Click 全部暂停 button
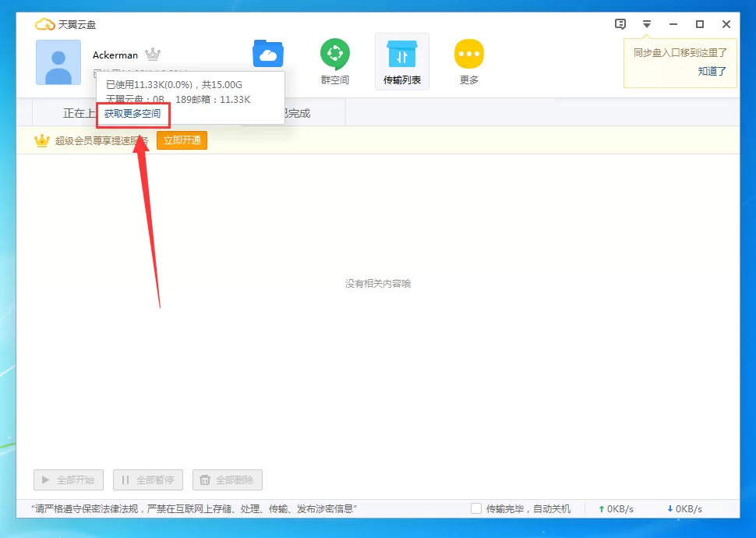756x538 pixels. tap(148, 480)
